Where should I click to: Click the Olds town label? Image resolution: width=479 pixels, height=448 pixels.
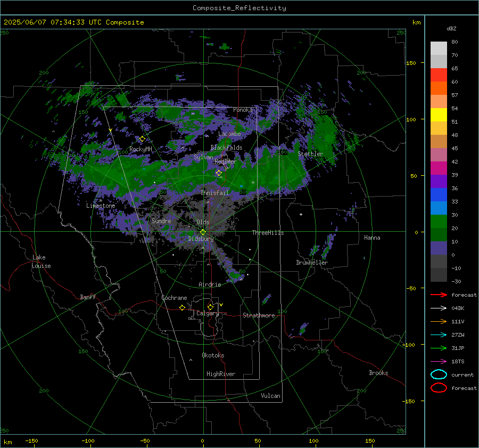203,222
